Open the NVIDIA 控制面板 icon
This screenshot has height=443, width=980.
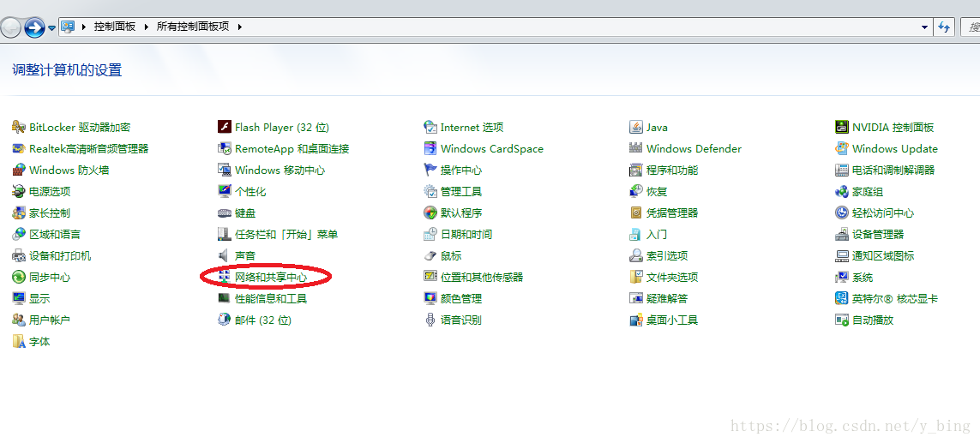pos(842,128)
